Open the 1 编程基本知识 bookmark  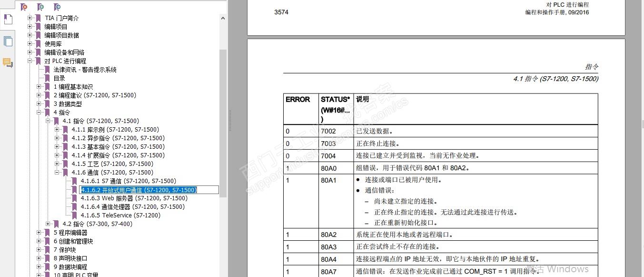click(x=73, y=87)
